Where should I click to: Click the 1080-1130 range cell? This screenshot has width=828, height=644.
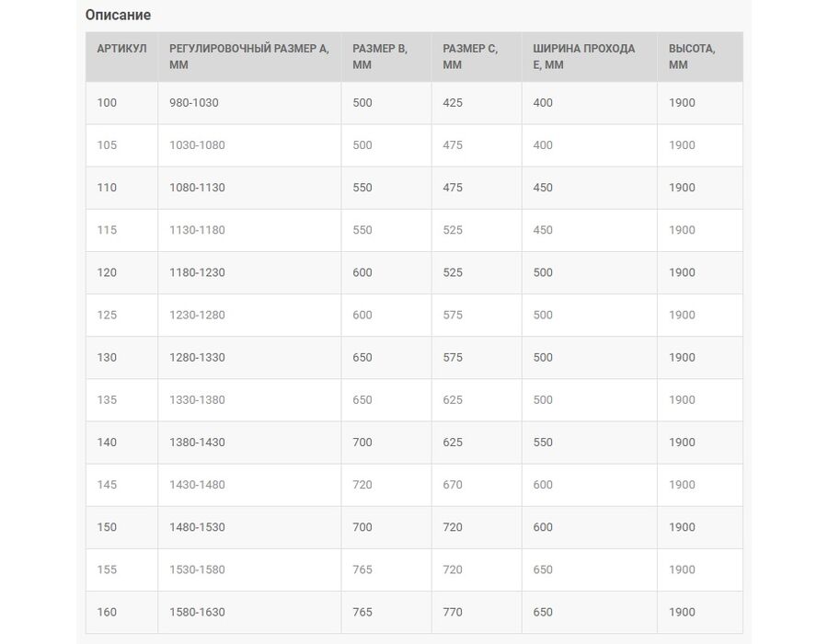(x=249, y=188)
